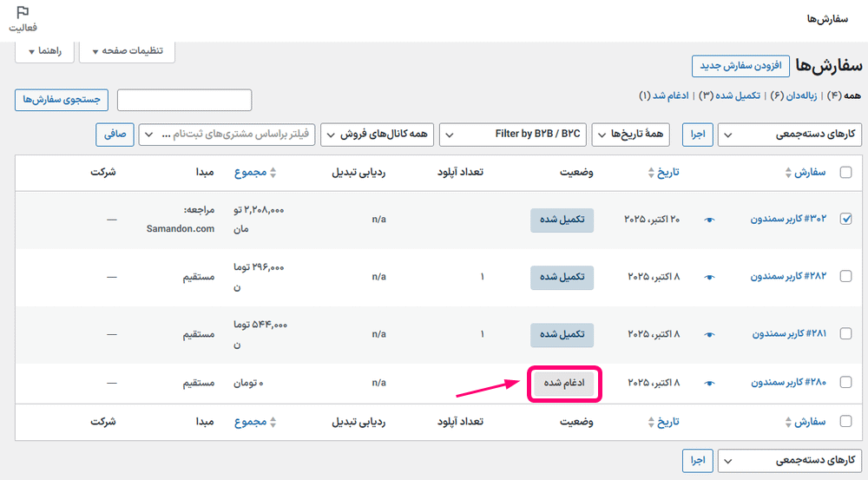Image resolution: width=868 pixels, height=480 pixels.
Task: Click sort arrows beside top مجموع header
Action: tap(273, 173)
